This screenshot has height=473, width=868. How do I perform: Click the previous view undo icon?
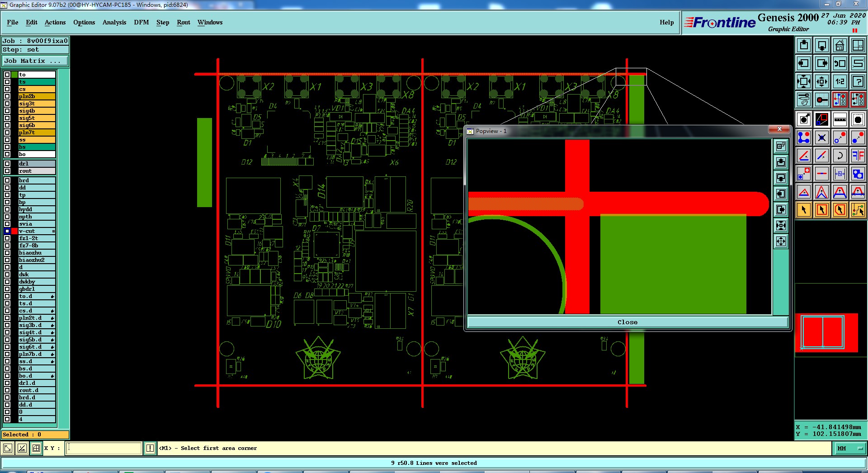(x=840, y=63)
